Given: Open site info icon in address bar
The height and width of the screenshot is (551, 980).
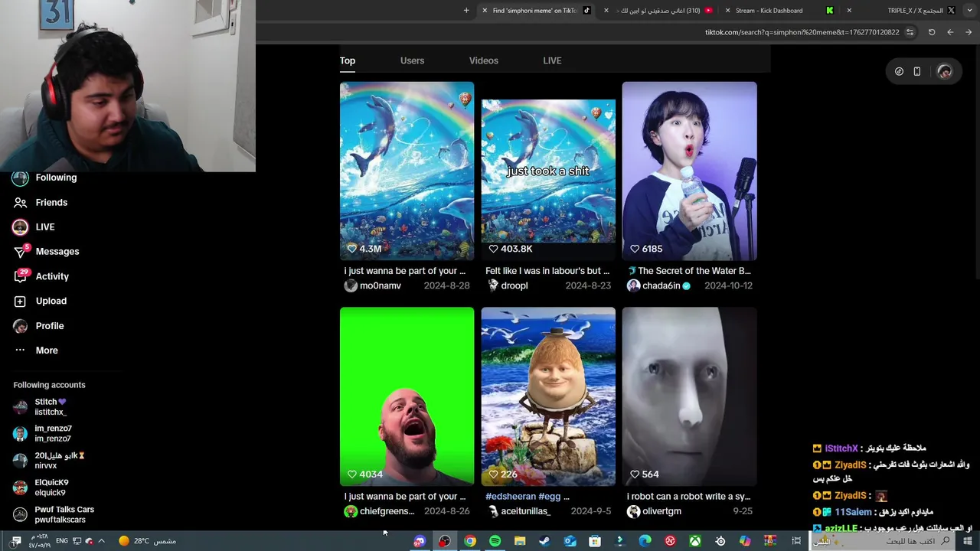Looking at the screenshot, I should point(910,32).
